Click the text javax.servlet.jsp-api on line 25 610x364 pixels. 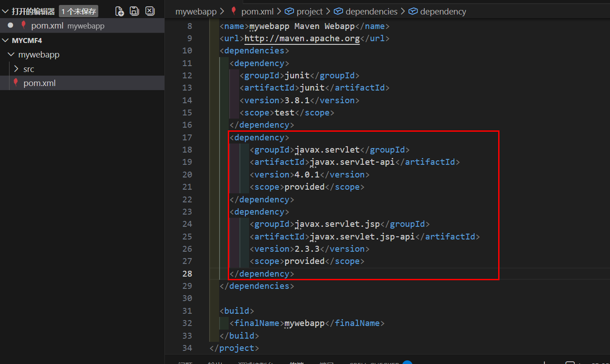coord(362,236)
